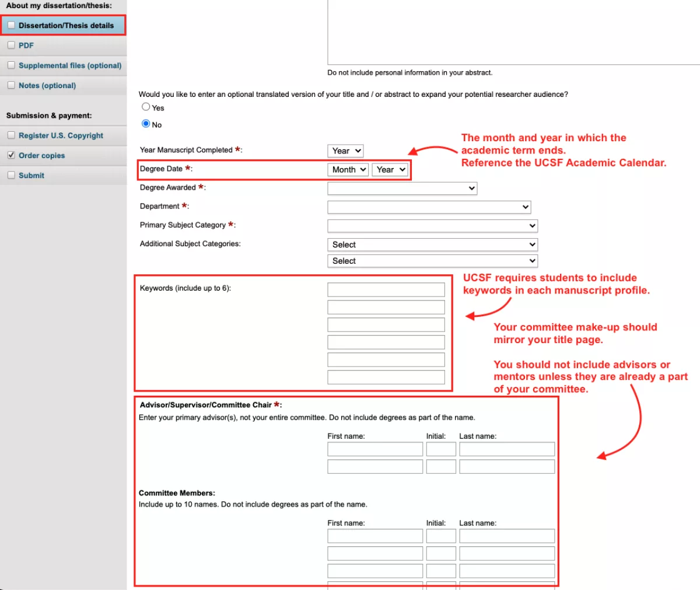Click second advisor Initial field
700x590 pixels.
pos(441,466)
